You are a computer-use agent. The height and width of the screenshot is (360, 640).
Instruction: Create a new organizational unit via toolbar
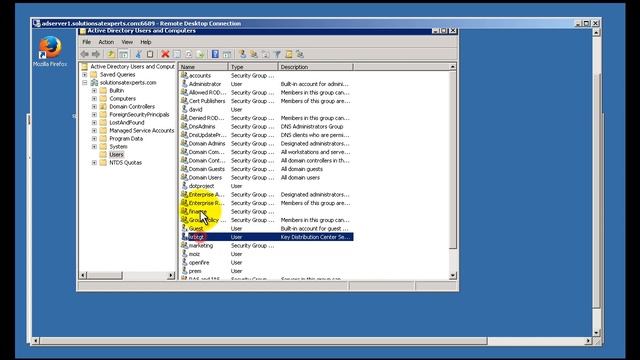(265, 54)
